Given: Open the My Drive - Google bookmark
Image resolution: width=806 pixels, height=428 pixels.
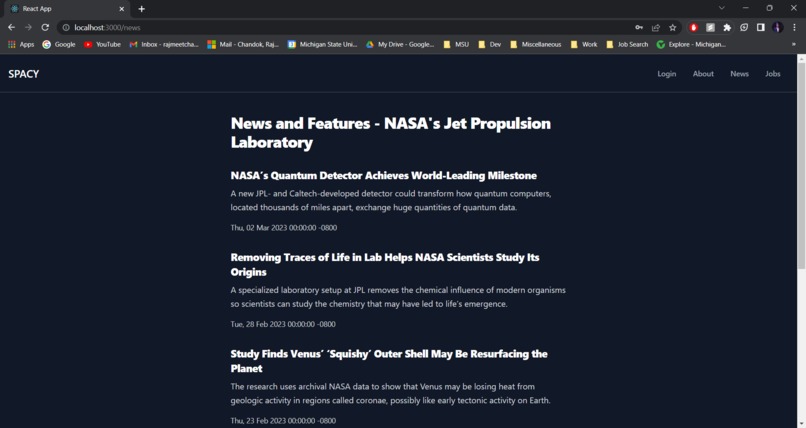Looking at the screenshot, I should coord(400,45).
